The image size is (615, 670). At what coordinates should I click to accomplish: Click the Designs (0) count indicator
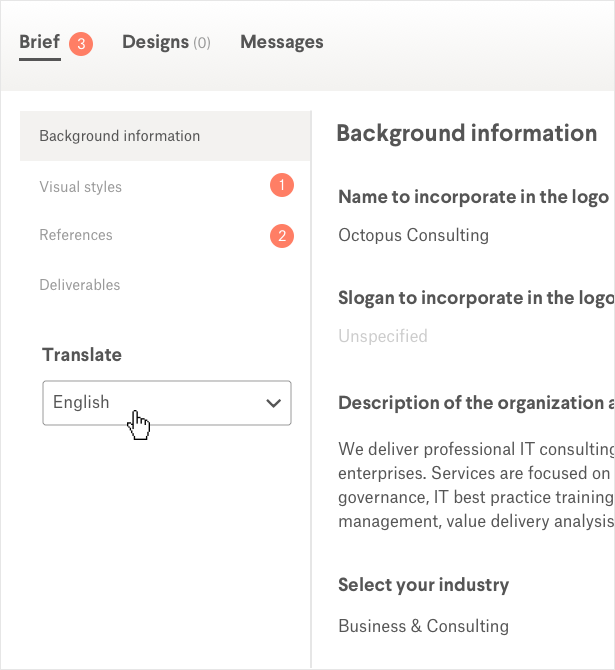[x=201, y=43]
